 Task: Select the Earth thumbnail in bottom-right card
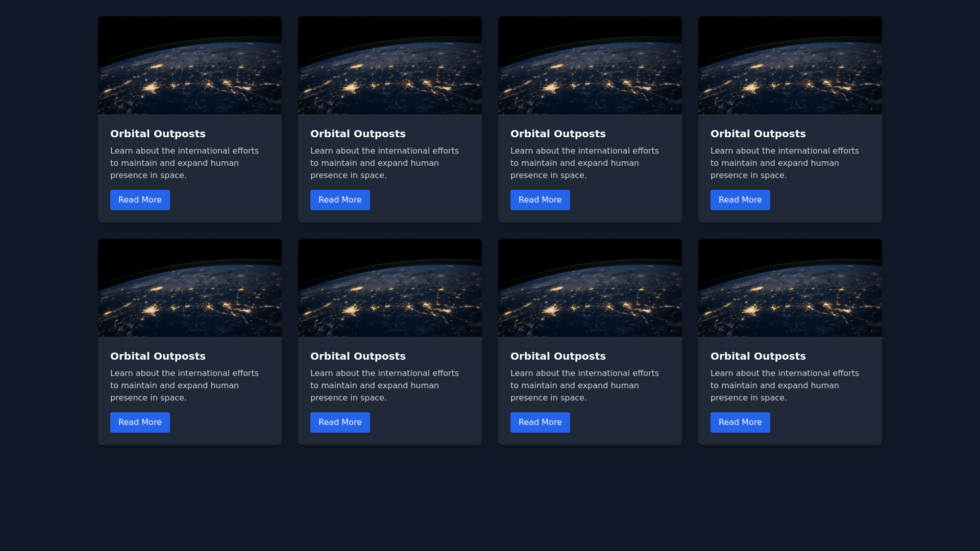790,288
